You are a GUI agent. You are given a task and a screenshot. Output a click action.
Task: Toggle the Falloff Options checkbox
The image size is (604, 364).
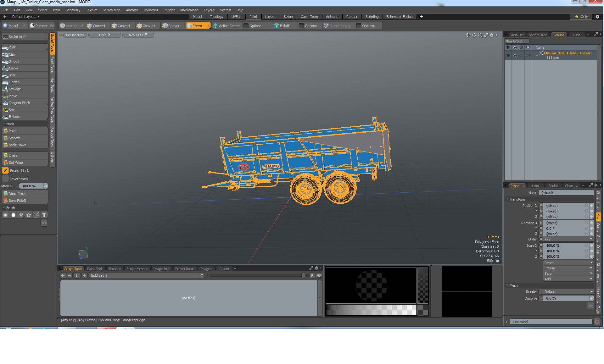tap(301, 26)
